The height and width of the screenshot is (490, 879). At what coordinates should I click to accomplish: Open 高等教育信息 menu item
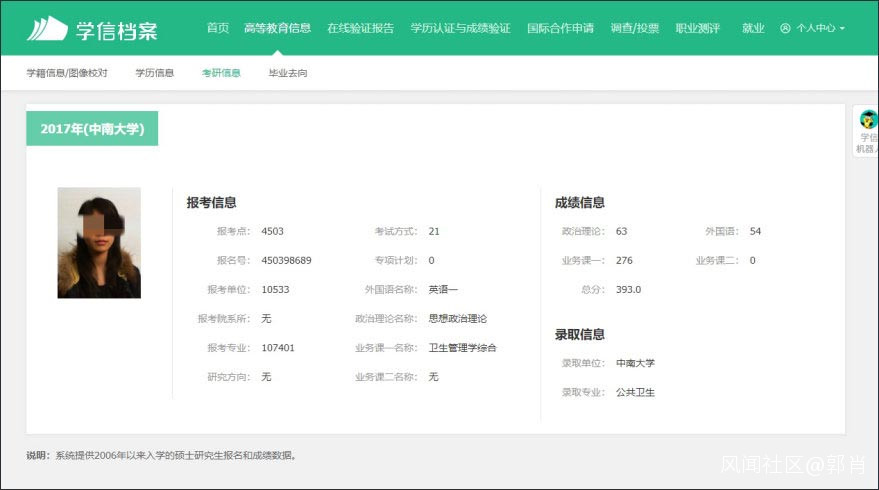tap(277, 28)
